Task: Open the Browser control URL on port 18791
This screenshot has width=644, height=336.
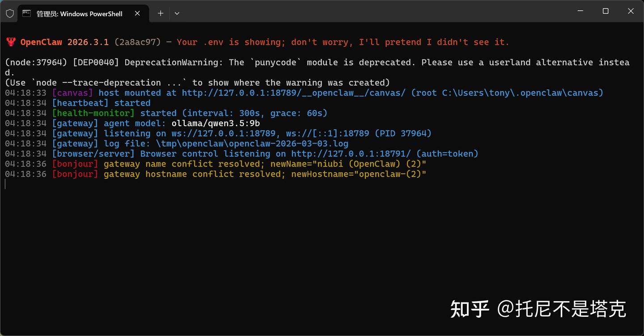Action: 351,154
